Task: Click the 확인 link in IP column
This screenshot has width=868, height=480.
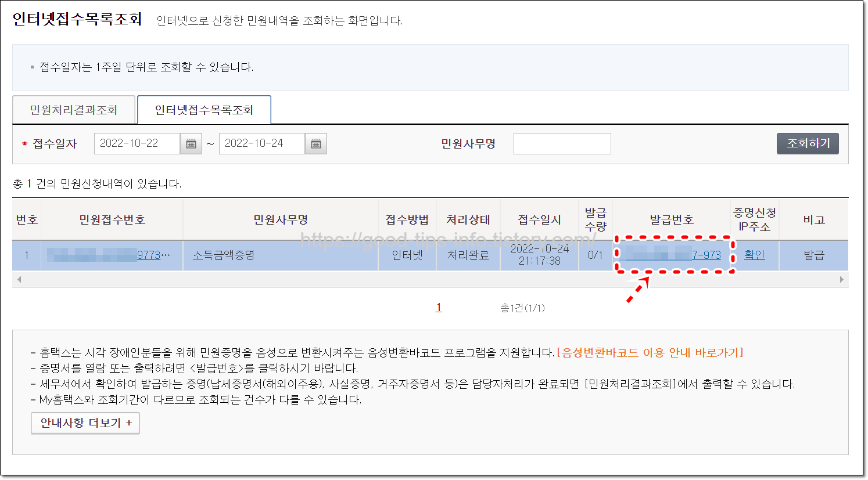Action: [754, 255]
